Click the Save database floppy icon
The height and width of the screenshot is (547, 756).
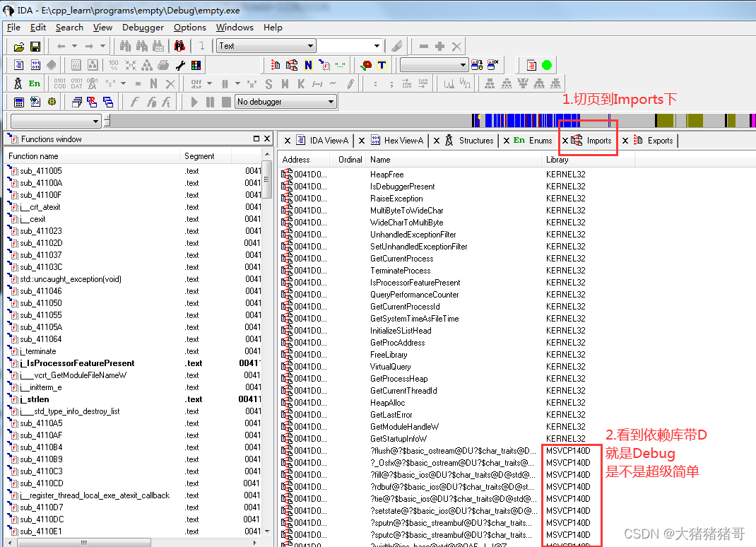point(35,47)
